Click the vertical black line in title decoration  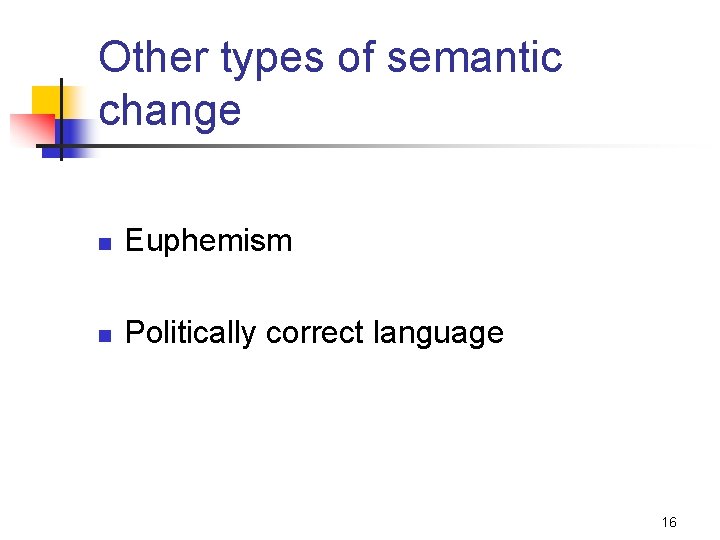61,120
